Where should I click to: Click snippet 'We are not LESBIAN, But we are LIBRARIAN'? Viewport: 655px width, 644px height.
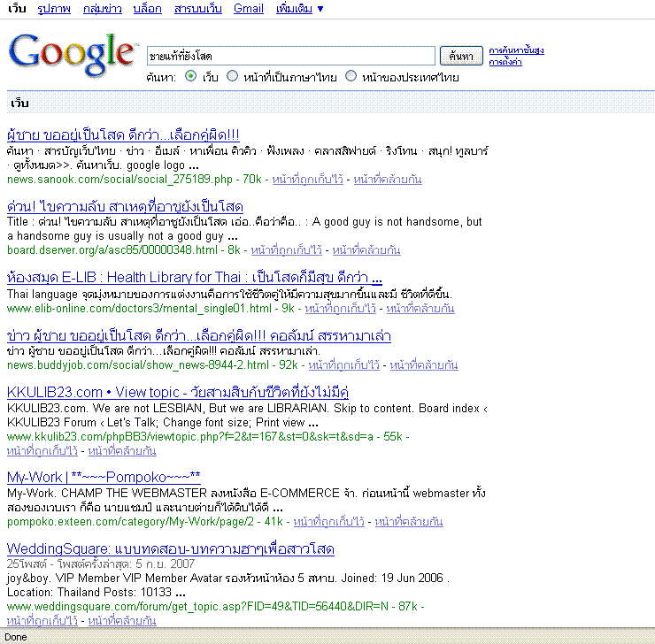(209, 408)
